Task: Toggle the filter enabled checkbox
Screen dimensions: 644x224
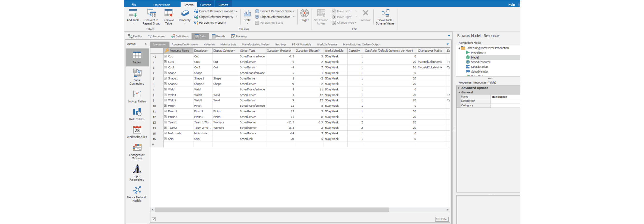Action: point(154,219)
